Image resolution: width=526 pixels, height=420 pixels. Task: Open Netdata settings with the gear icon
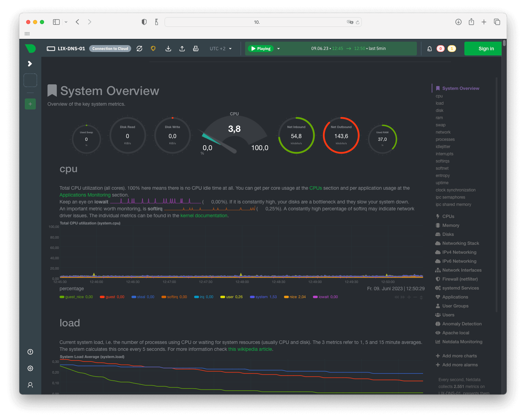coord(30,368)
